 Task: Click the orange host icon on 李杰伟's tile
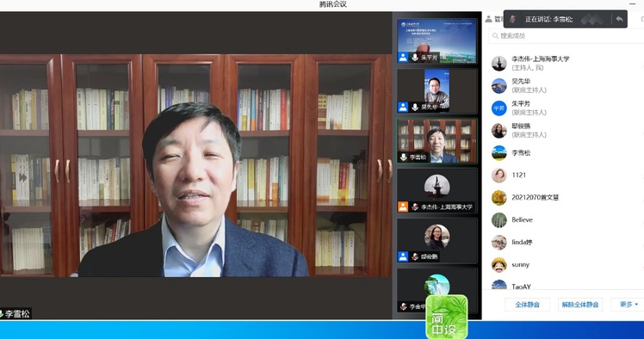click(403, 206)
